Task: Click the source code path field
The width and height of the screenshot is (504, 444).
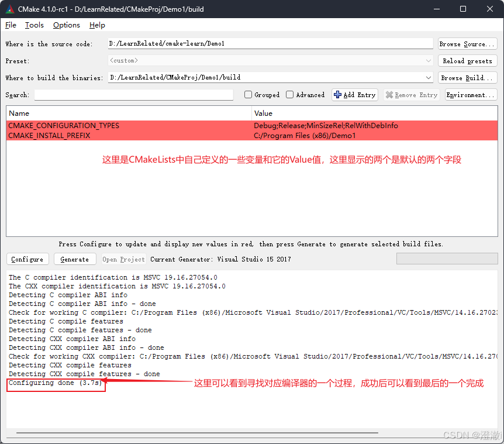Action: click(270, 43)
